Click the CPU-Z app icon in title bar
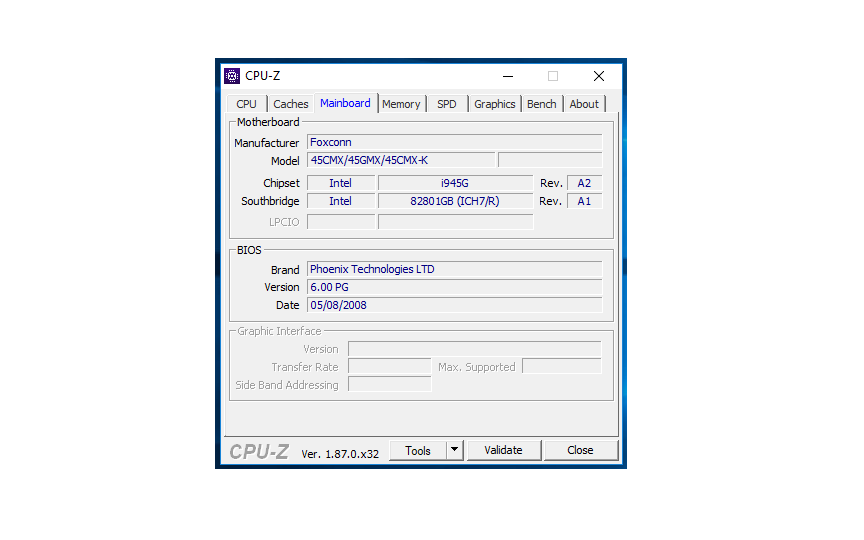The image size is (864, 540). 232,76
